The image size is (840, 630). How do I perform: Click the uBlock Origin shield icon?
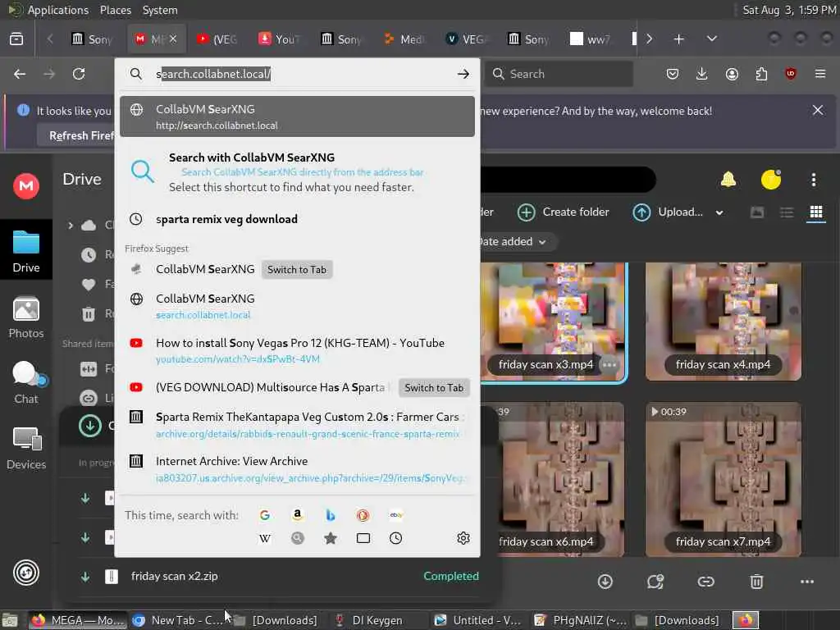[x=791, y=74]
